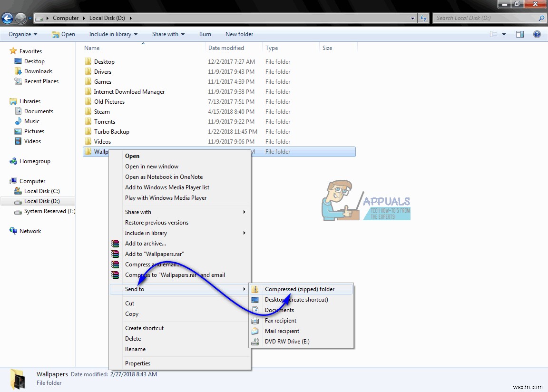Click the Help question mark icon
548x392 pixels.
(537, 34)
